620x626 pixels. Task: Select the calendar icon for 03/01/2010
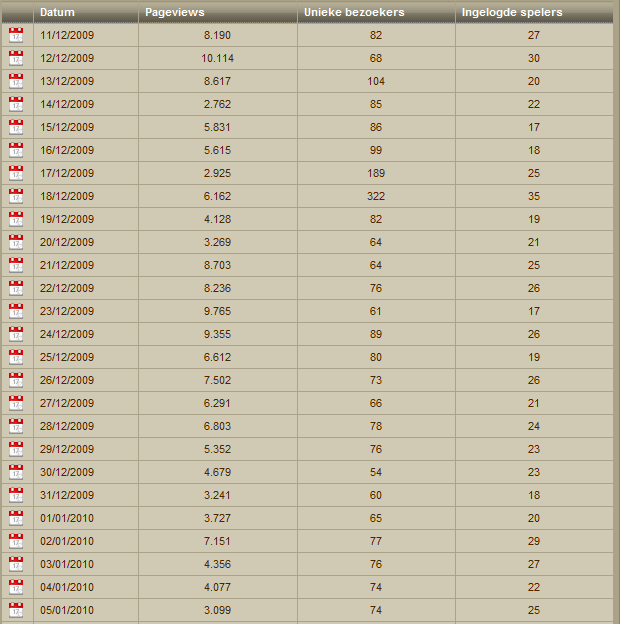click(16, 564)
